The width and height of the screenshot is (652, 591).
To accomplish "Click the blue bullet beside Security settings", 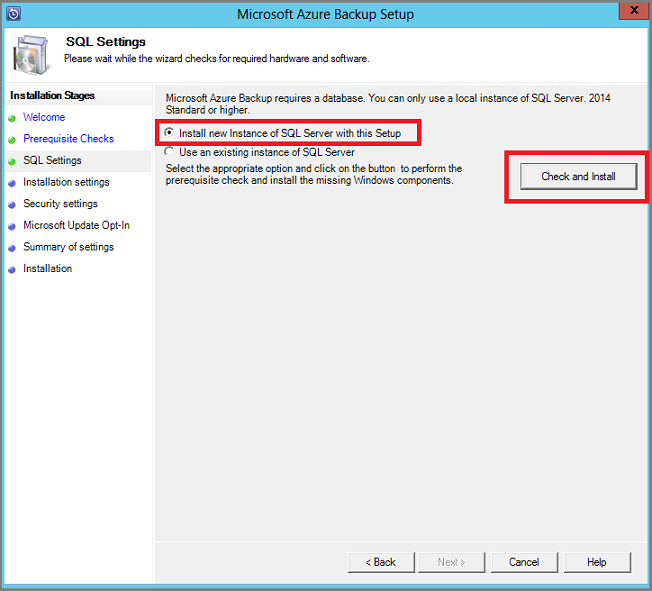I will tap(12, 205).
